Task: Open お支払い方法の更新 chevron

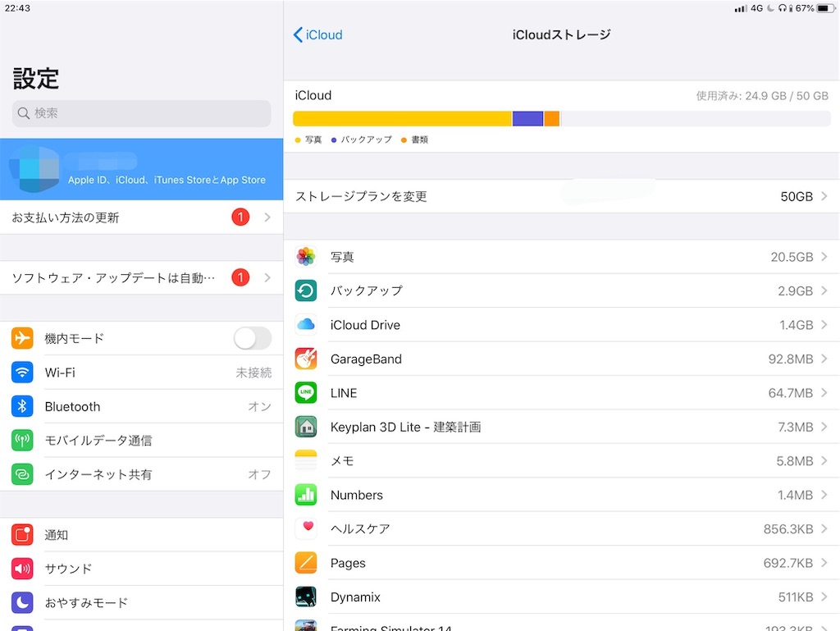Action: tap(267, 217)
